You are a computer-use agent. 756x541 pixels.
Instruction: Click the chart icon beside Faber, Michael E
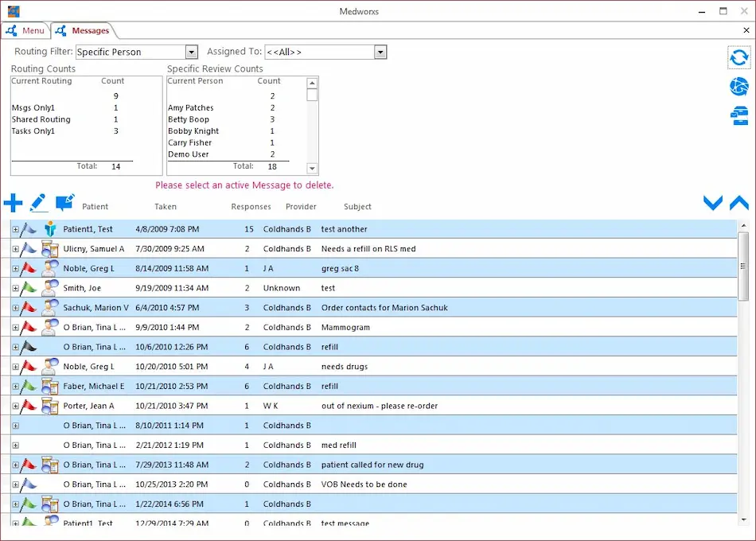(x=50, y=386)
